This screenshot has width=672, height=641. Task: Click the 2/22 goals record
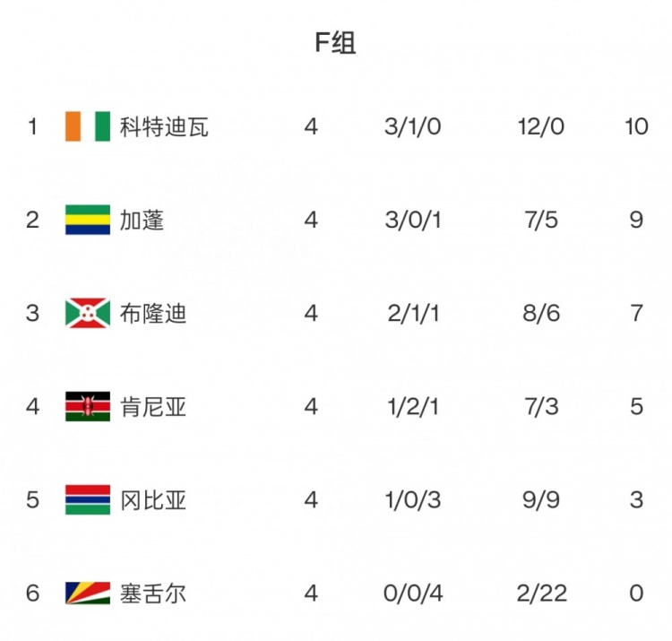(x=541, y=593)
